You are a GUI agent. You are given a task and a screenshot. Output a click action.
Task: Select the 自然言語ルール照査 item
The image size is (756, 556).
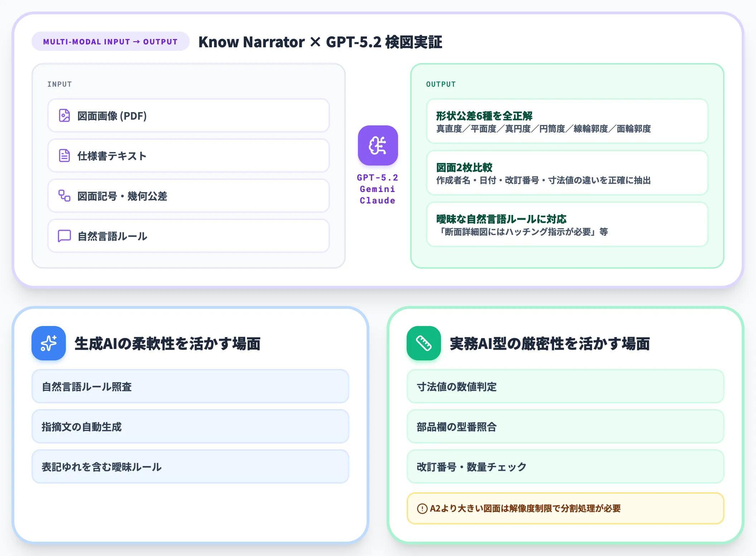pyautogui.click(x=190, y=387)
